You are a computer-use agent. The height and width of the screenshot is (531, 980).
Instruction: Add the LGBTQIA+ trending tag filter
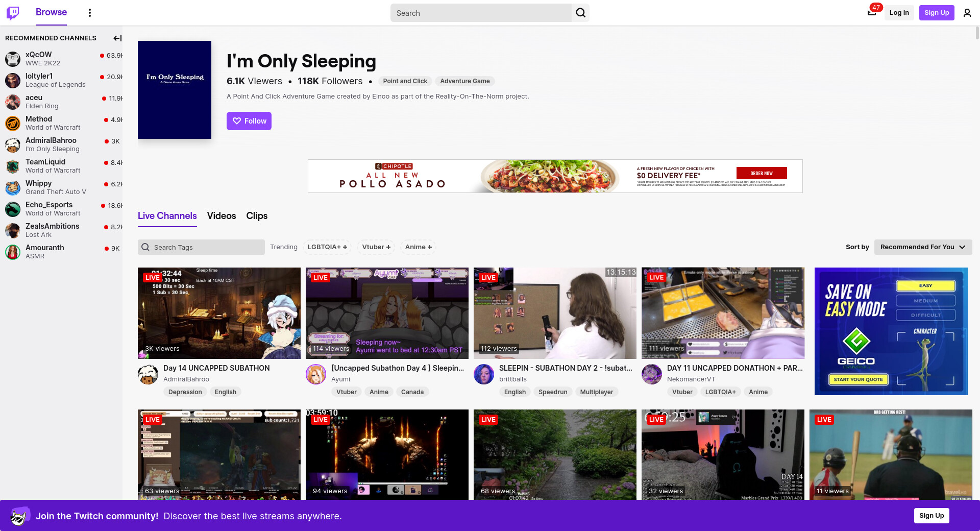(x=327, y=247)
